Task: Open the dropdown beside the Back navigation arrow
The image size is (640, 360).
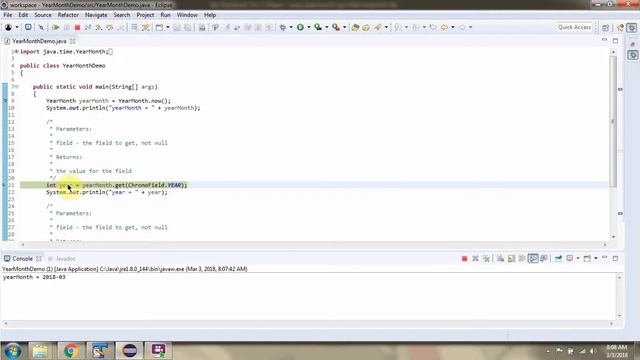Action: click(x=453, y=27)
